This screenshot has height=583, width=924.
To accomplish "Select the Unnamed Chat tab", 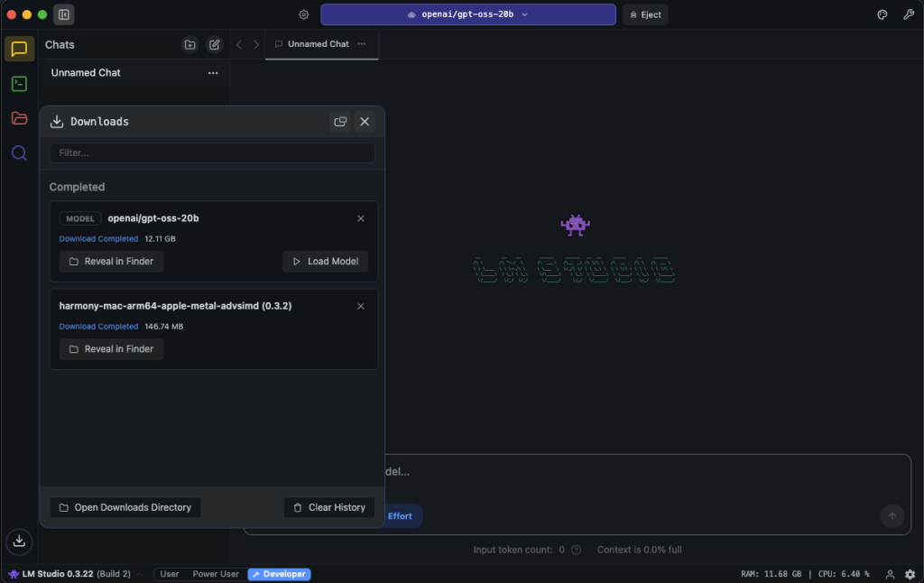I will tap(317, 44).
